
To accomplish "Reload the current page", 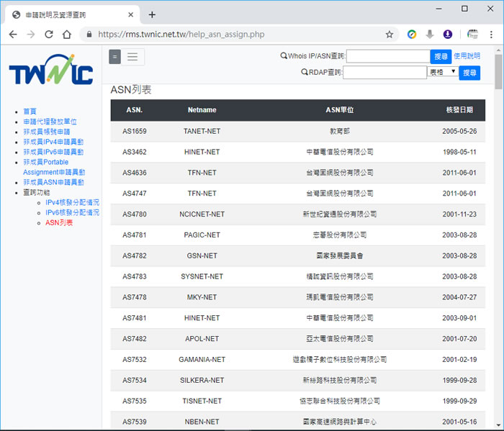I will point(49,34).
